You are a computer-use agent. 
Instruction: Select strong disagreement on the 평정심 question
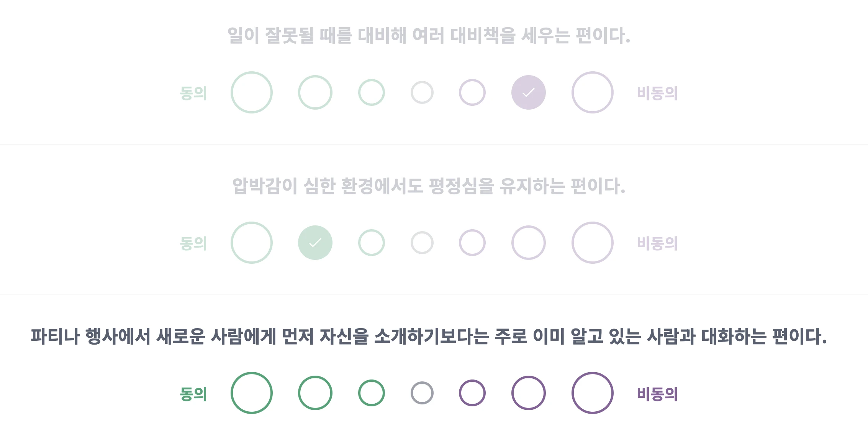pyautogui.click(x=592, y=242)
